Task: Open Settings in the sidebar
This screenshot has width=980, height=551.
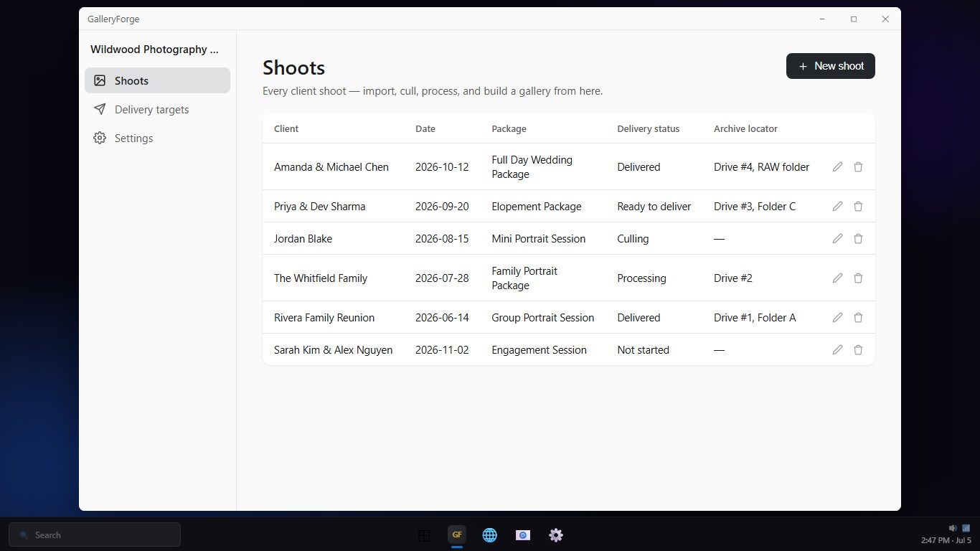Action: point(157,138)
